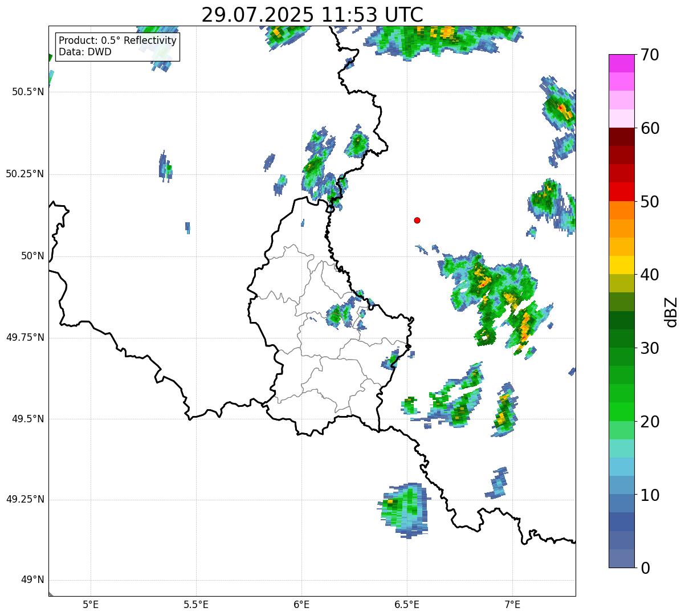Click the 50°N latitude label
The width and height of the screenshot is (685, 616).
tap(32, 256)
